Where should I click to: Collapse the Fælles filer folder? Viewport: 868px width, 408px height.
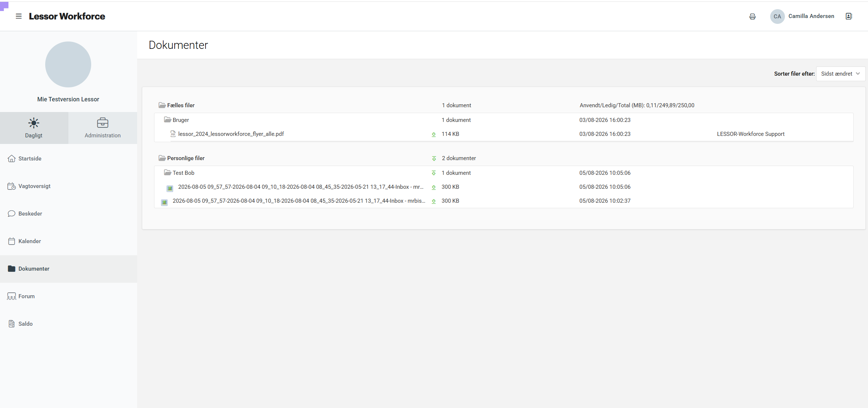pos(162,105)
